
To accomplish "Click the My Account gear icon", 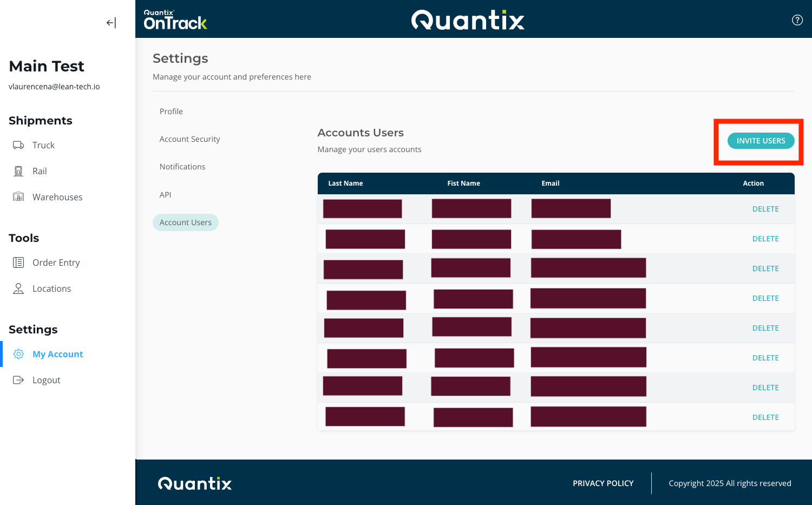I will [18, 354].
